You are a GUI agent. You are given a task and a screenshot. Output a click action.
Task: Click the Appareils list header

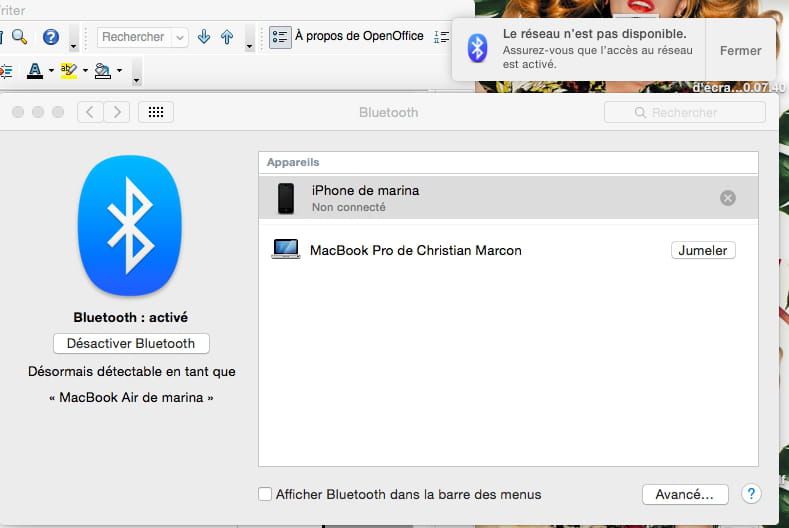click(508, 163)
